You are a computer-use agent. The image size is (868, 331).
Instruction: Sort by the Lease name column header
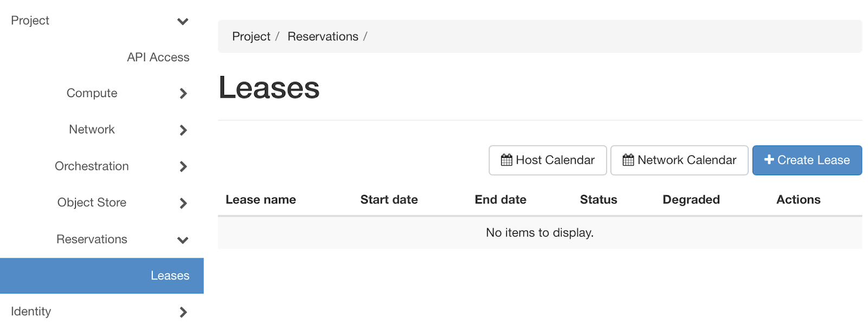click(x=260, y=200)
